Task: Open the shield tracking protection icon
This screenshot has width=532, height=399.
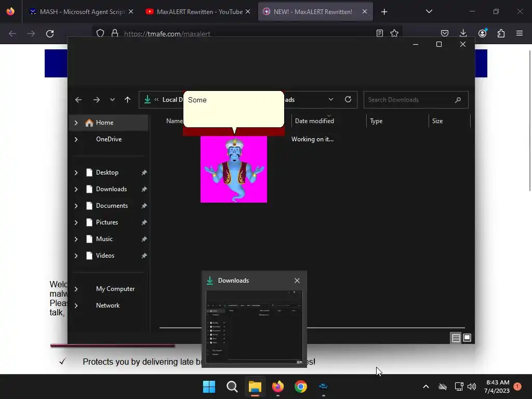Action: 100,33
